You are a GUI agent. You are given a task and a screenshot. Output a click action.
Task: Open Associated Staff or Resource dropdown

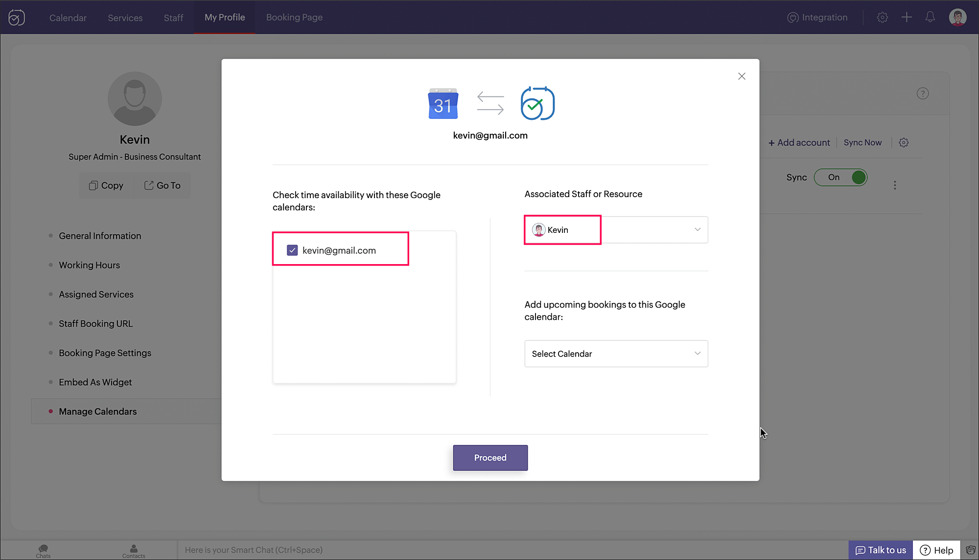click(x=616, y=230)
